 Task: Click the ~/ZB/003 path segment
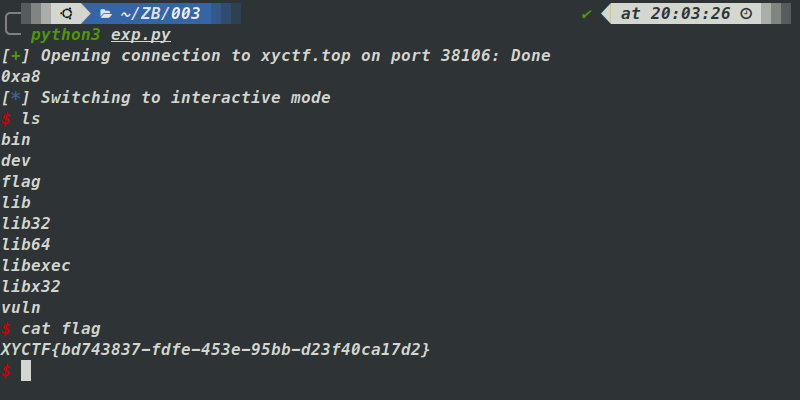click(x=160, y=13)
